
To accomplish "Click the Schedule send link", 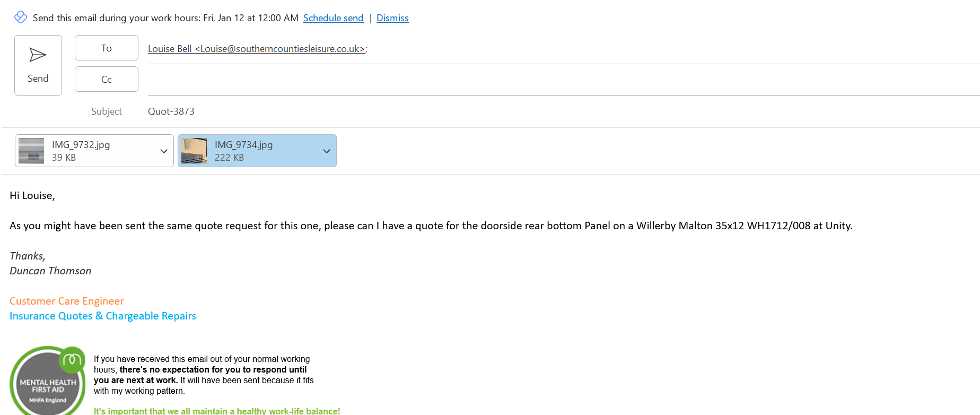I will (x=333, y=18).
